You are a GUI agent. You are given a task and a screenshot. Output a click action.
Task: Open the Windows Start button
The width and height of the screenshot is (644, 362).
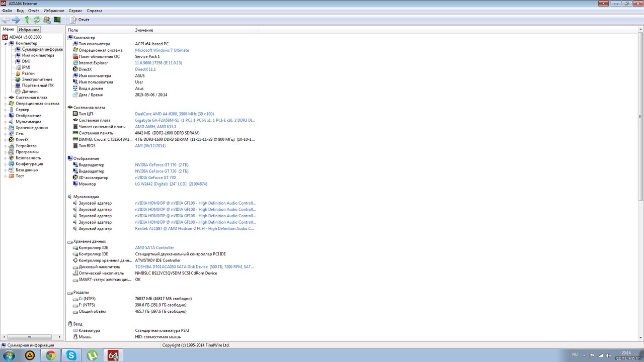(10, 355)
